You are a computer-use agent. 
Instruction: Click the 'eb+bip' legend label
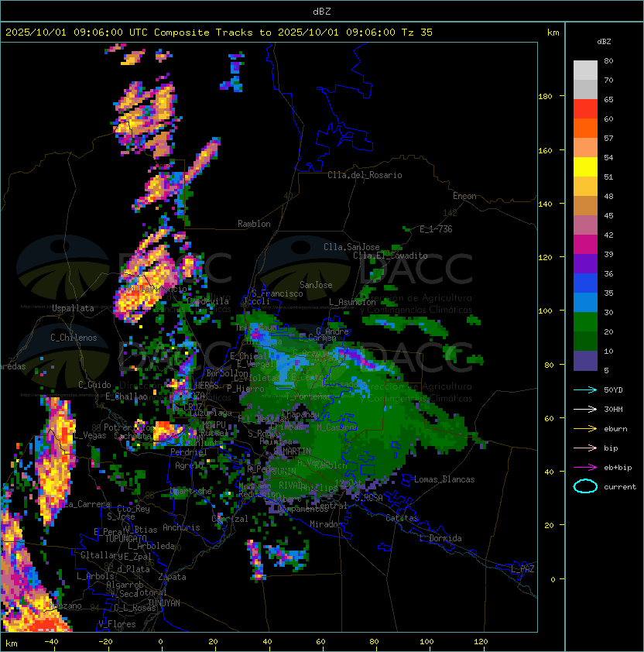pyautogui.click(x=618, y=468)
